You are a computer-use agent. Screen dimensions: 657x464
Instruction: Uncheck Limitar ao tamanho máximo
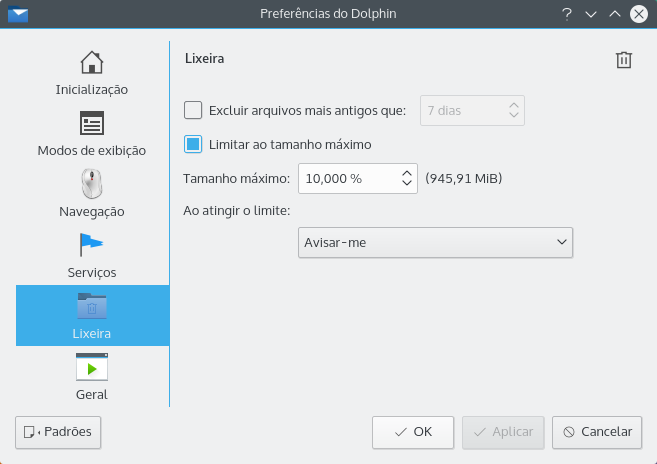click(x=194, y=144)
